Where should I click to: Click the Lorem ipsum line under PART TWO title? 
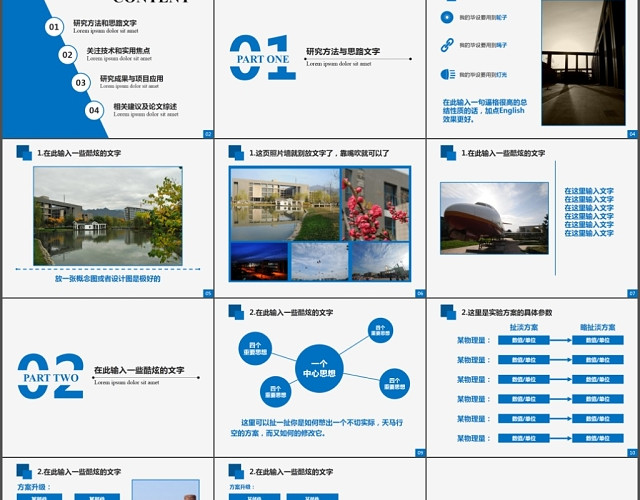click(x=127, y=382)
